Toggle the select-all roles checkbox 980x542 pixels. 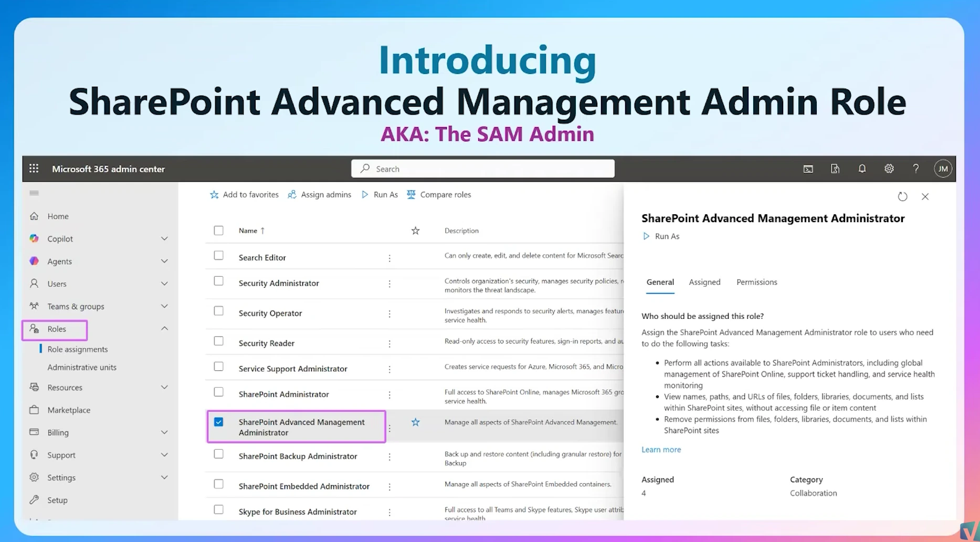point(219,231)
